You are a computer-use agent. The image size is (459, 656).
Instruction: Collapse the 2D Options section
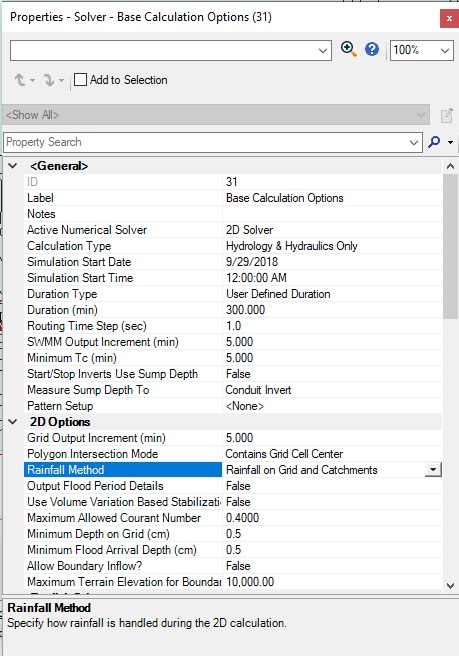pos(13,422)
